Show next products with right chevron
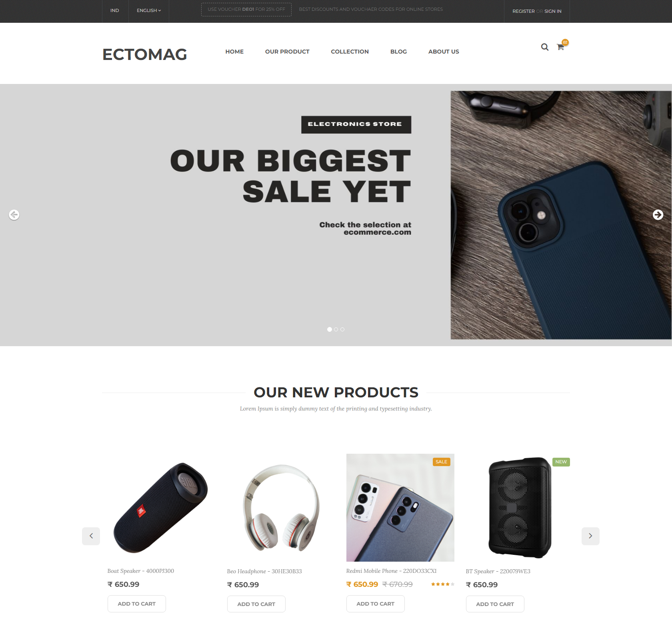 (590, 536)
